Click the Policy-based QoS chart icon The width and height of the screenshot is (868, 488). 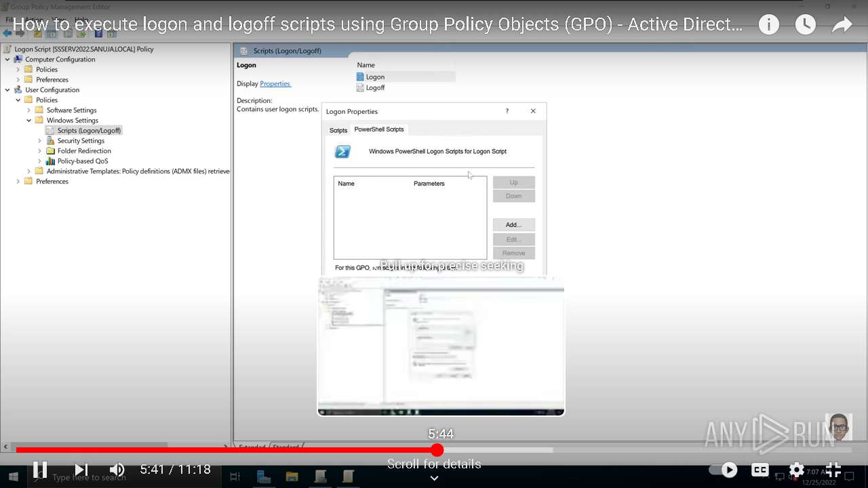coord(50,161)
